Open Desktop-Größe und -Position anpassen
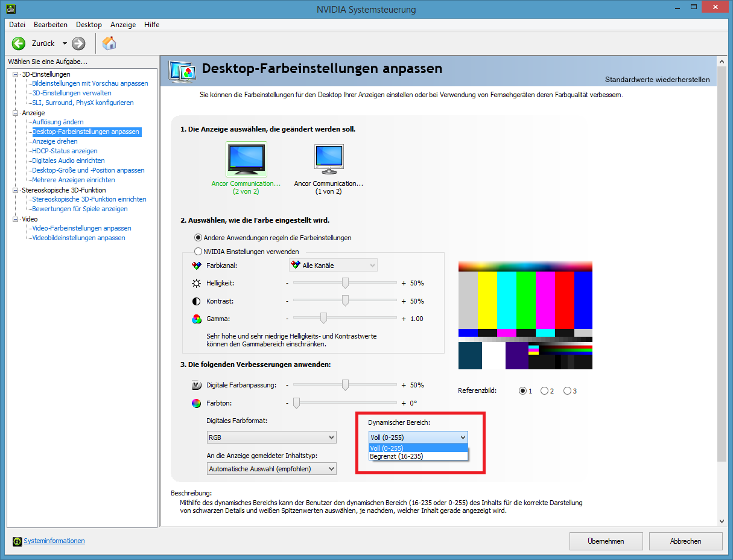The height and width of the screenshot is (560, 733). tap(88, 170)
